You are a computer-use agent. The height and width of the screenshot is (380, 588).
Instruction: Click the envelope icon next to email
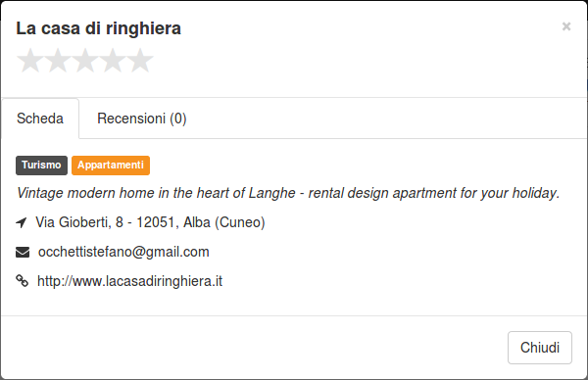(x=23, y=253)
